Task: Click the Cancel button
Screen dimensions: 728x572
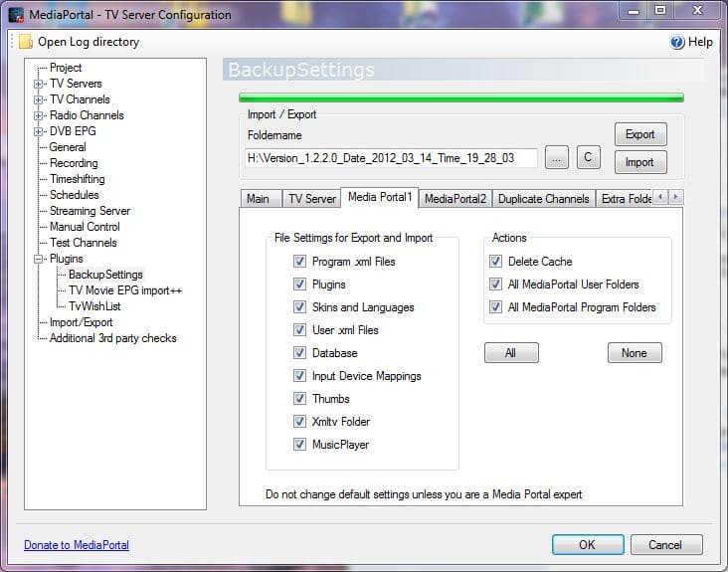Action: point(665,544)
